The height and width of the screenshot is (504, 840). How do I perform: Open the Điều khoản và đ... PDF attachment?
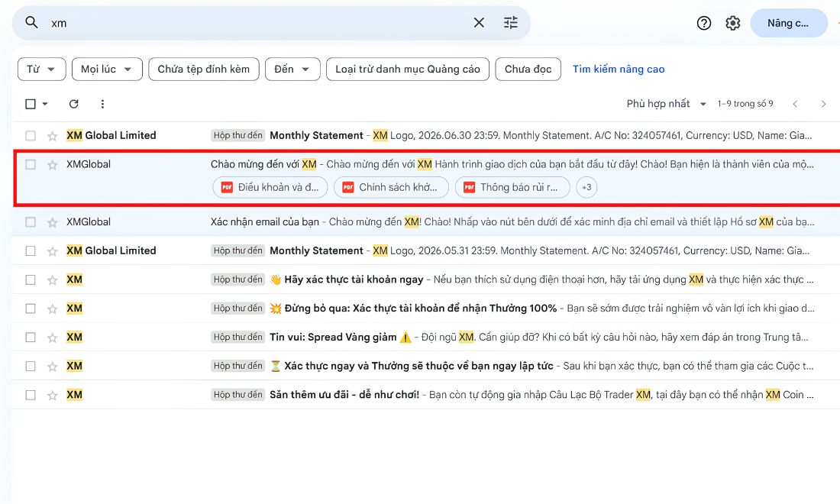coord(270,187)
